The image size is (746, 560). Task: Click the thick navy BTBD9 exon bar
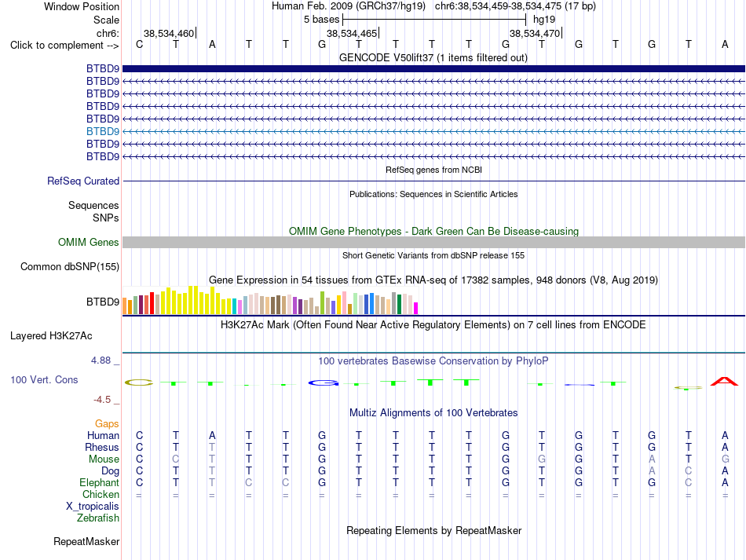click(x=433, y=69)
